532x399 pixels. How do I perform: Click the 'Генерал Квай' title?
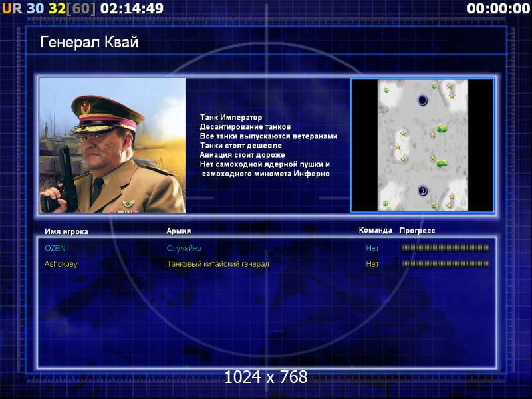(x=89, y=42)
